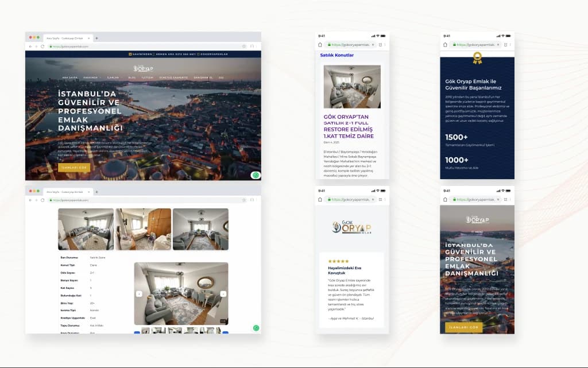Open the İletişim menu item
This screenshot has height=368, width=588.
pyautogui.click(x=148, y=78)
